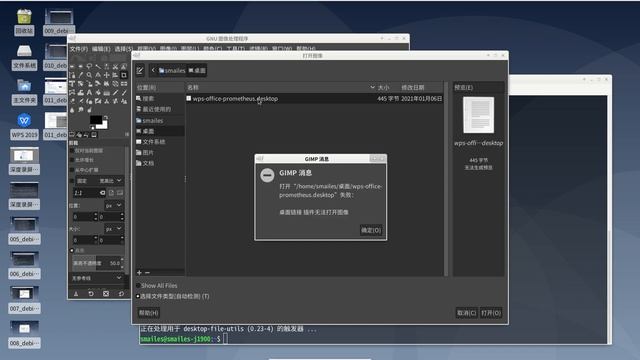Viewport: 640px width, 360px height.
Task: Toggle the type-a-filename pencil icon in dialog
Action: tap(140, 71)
